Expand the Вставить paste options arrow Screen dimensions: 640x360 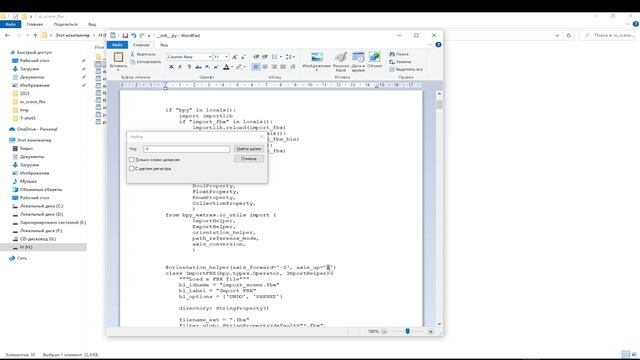(x=118, y=70)
